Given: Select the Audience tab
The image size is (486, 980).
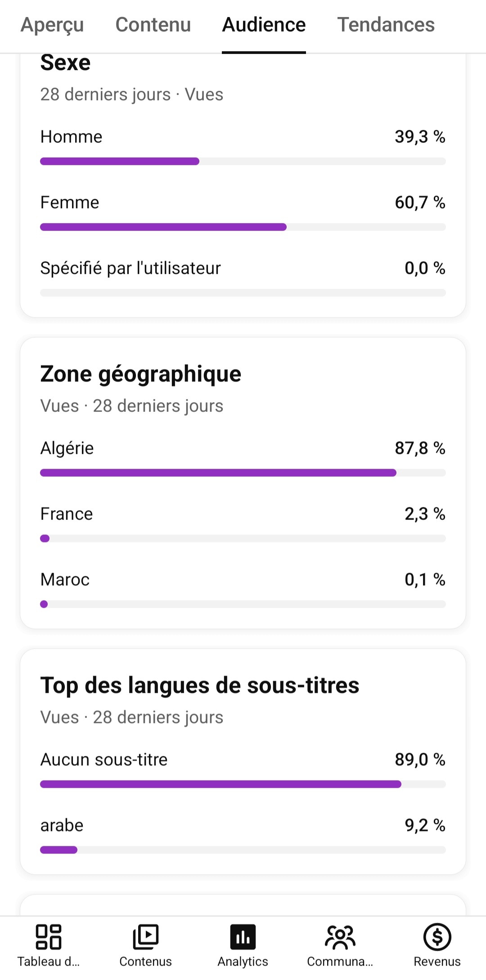Looking at the screenshot, I should tap(264, 25).
